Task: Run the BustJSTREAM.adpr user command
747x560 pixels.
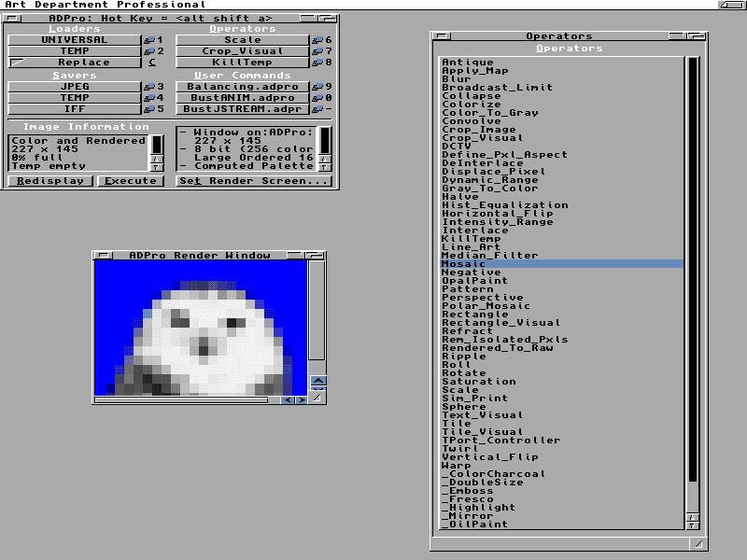Action: pyautogui.click(x=243, y=109)
